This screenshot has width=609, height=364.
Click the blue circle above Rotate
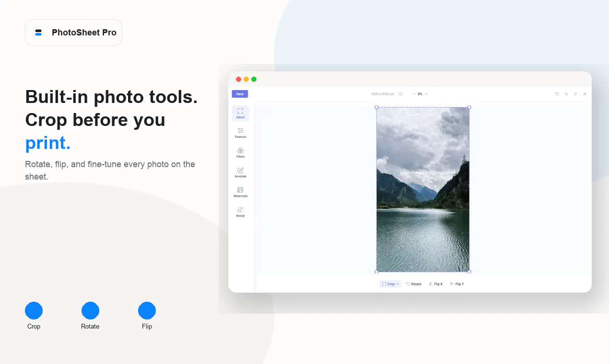point(90,310)
